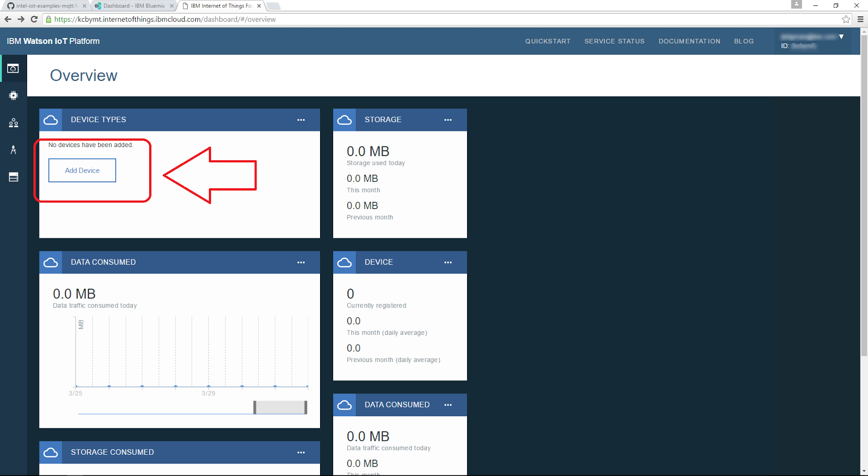Click the cloud icon on the STORAGE CONSUMED card

click(x=51, y=453)
